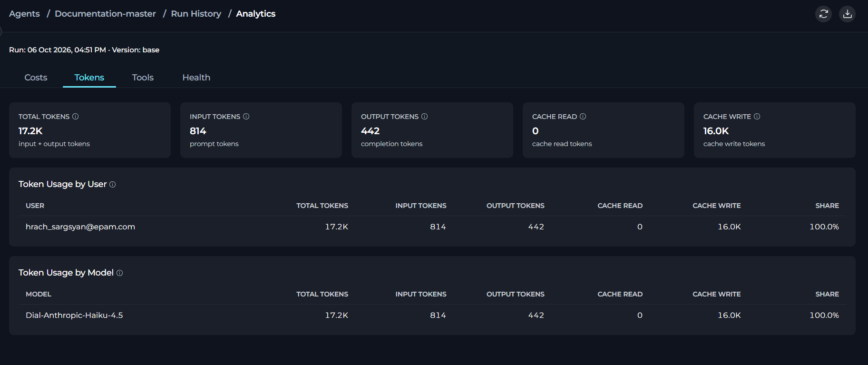This screenshot has width=868, height=365.
Task: Click OUTPUT TOKENS header in model table
Action: [x=516, y=294]
